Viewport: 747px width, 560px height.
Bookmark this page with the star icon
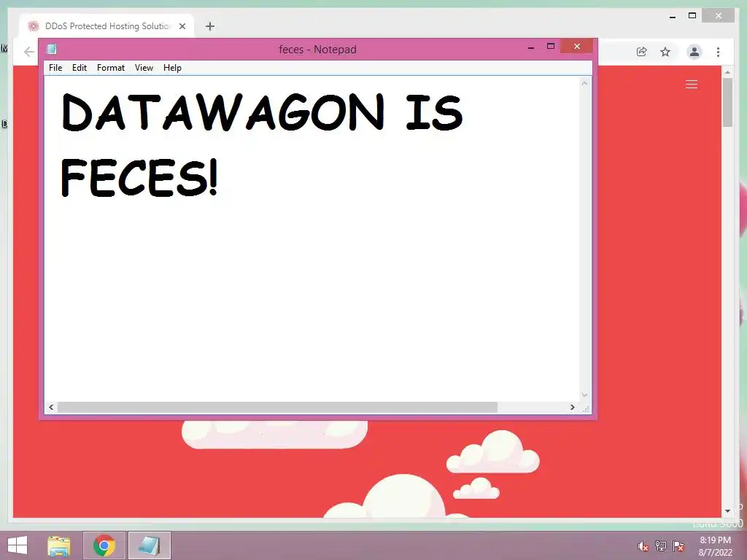click(x=665, y=52)
